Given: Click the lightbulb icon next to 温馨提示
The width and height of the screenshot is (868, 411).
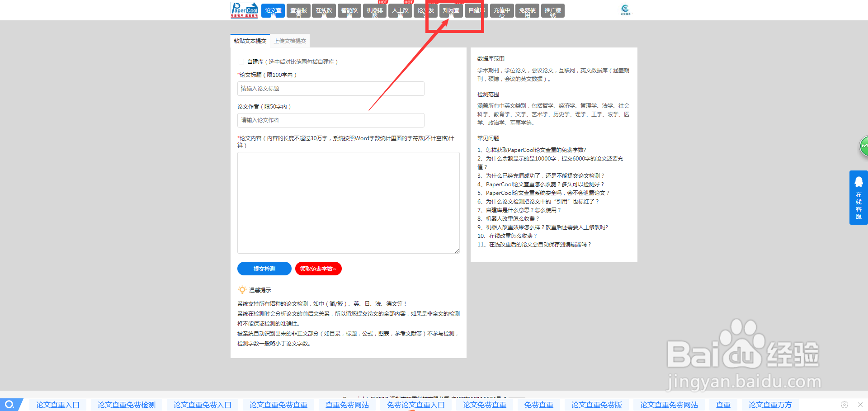Looking at the screenshot, I should click(242, 289).
